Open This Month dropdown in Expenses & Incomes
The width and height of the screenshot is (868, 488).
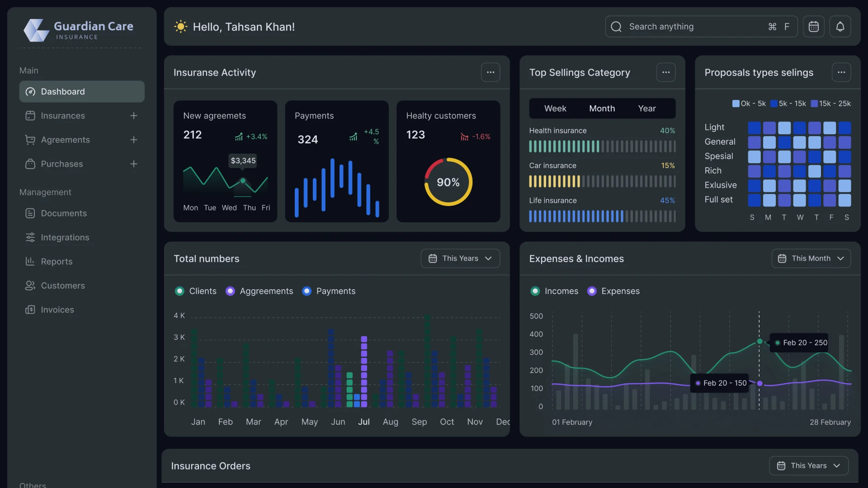pos(811,258)
